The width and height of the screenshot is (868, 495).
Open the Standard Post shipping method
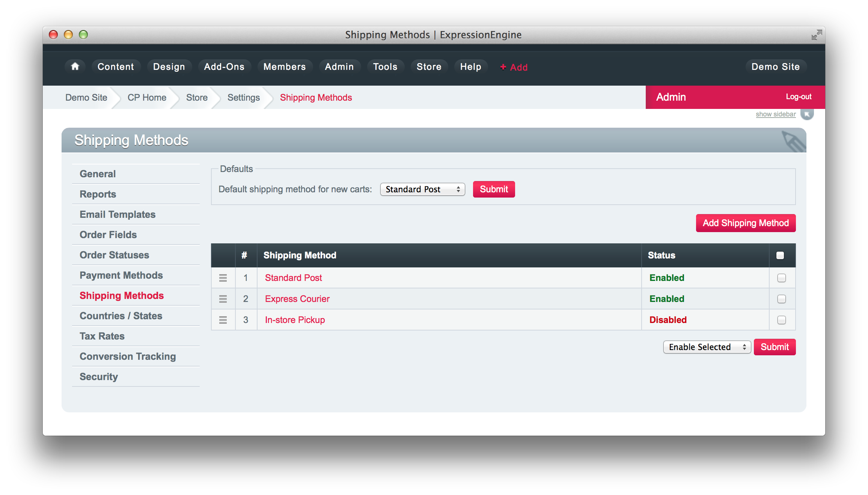coord(293,278)
